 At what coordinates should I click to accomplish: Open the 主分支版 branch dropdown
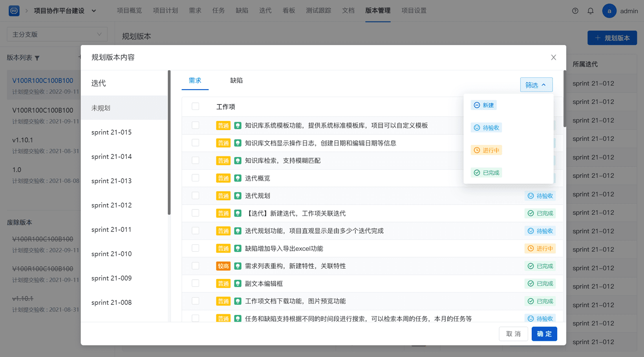point(57,35)
